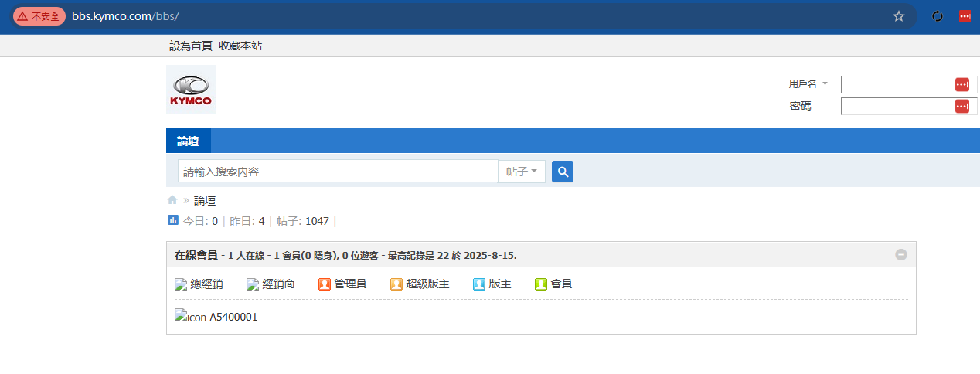Click the 總經銷 group label

207,284
